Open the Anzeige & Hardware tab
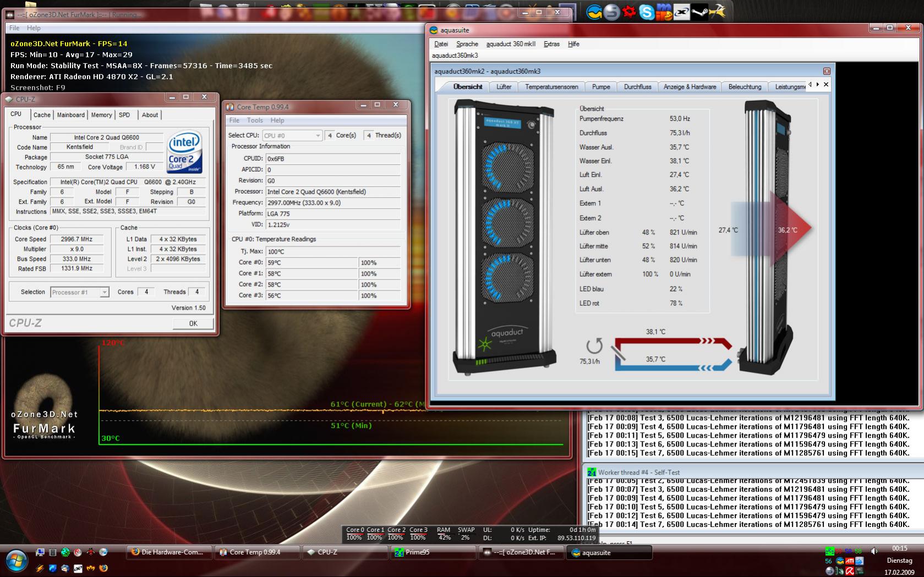The image size is (924, 577). [x=690, y=87]
